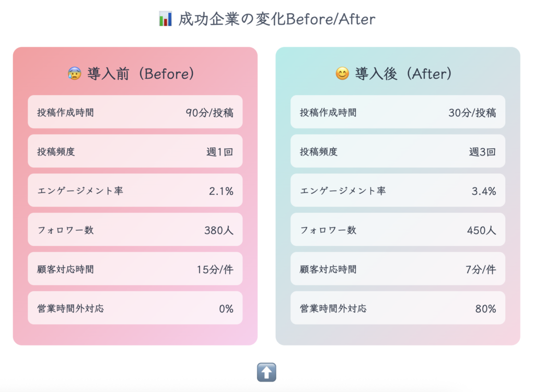
Task: Click Before 営業時間外対応 row with 0%
Action: [135, 308]
